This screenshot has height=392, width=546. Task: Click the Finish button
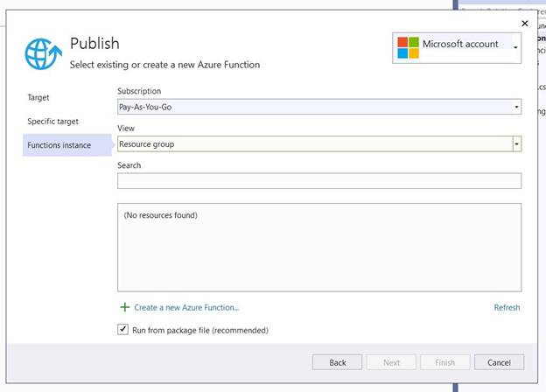(445, 362)
